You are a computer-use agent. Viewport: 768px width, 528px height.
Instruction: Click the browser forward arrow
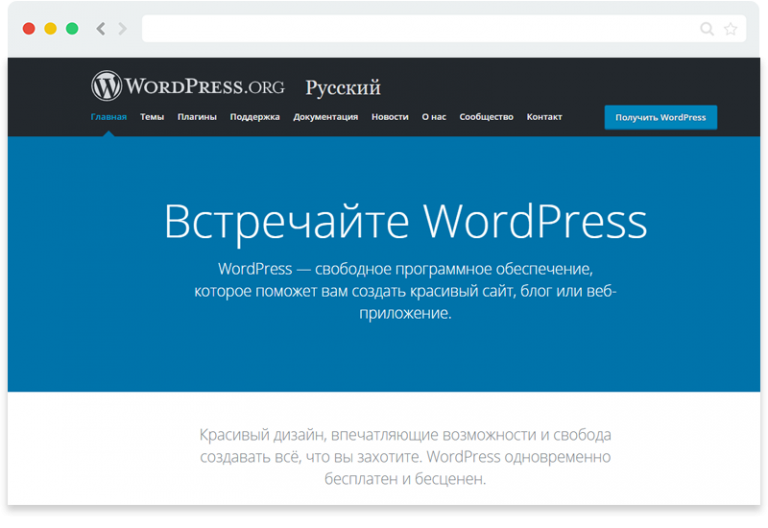[x=122, y=29]
